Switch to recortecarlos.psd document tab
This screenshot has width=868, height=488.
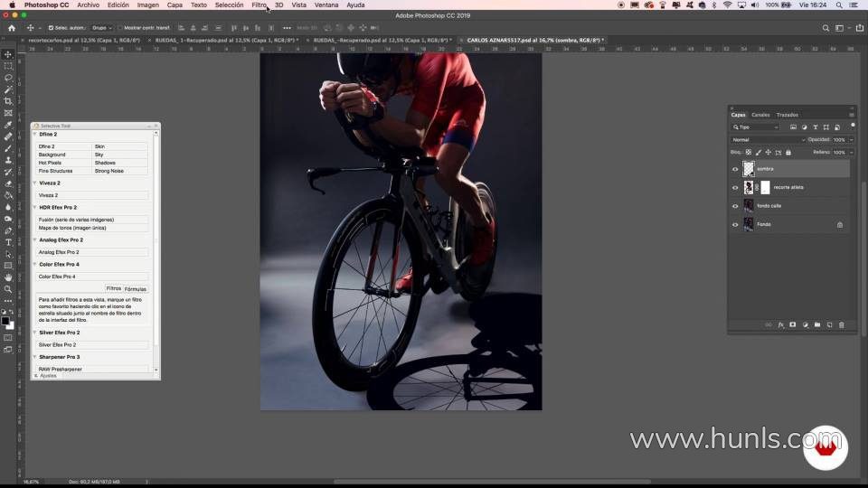[x=83, y=41]
